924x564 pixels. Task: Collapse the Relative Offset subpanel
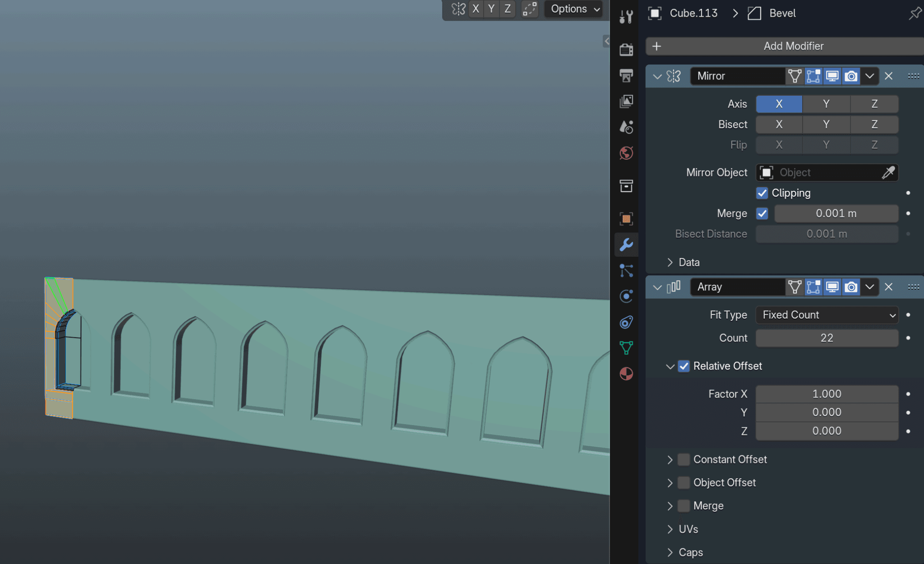670,366
